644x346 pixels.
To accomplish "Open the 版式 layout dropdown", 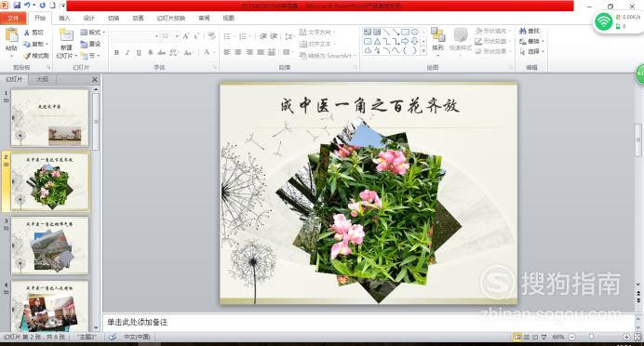I will (x=93, y=32).
